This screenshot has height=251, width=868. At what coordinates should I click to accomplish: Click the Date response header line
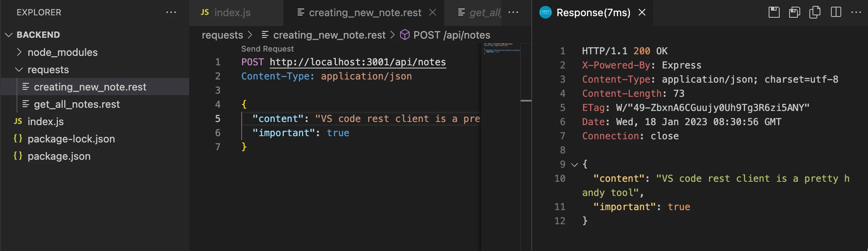(x=682, y=122)
